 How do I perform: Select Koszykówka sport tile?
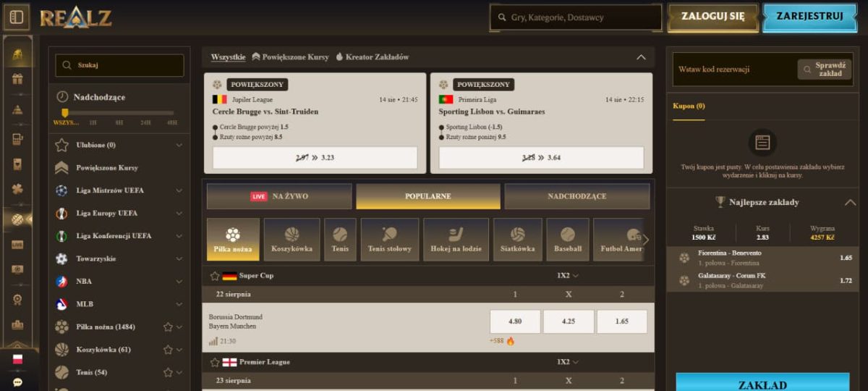292,240
